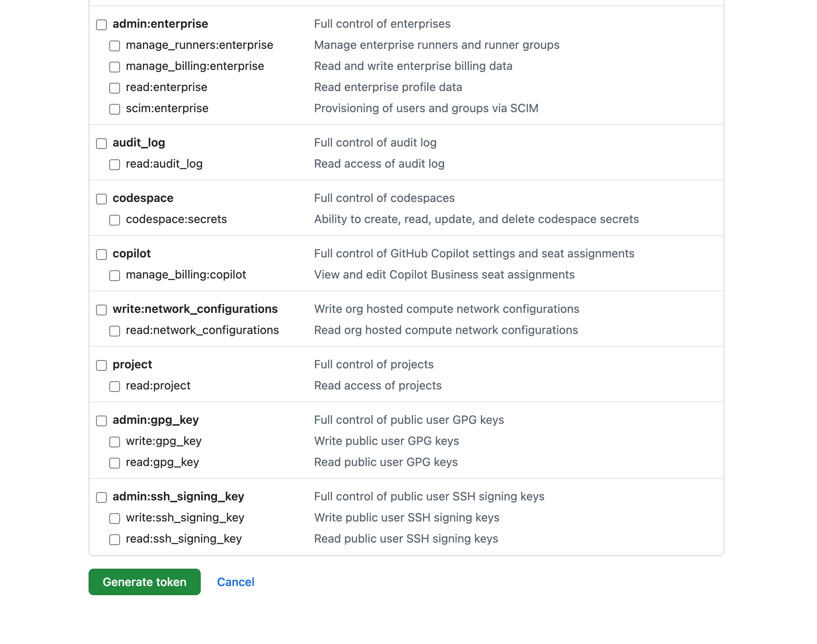Click the Generate token button

(144, 582)
